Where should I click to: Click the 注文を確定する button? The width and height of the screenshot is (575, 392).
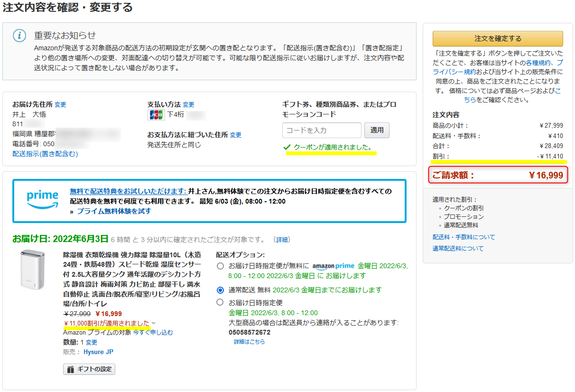pyautogui.click(x=498, y=38)
